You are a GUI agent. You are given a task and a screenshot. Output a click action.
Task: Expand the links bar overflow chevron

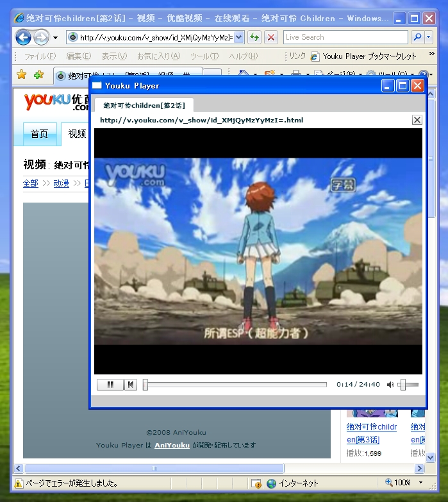point(432,54)
